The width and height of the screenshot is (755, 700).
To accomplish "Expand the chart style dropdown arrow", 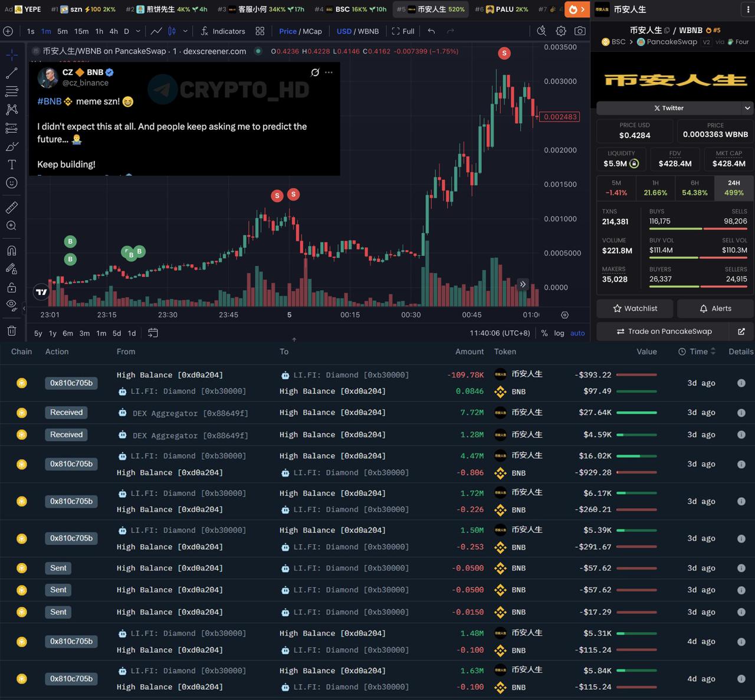I will tap(185, 31).
